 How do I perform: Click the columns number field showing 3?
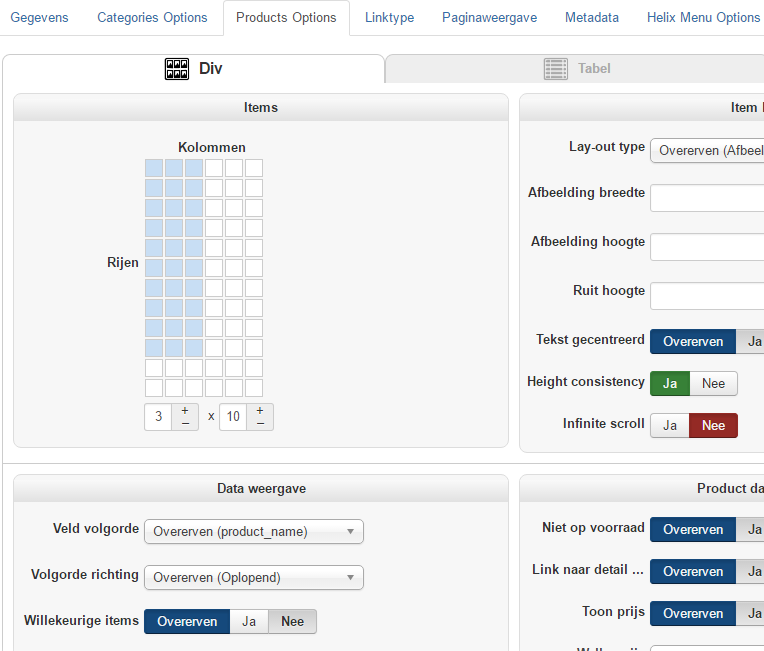tap(158, 416)
